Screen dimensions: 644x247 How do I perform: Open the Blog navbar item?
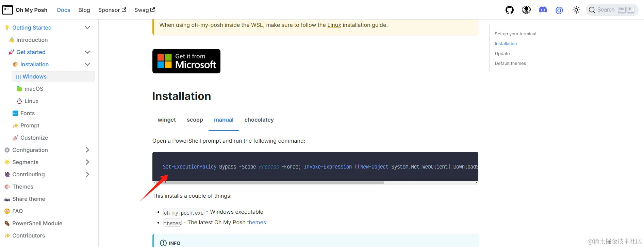(84, 10)
